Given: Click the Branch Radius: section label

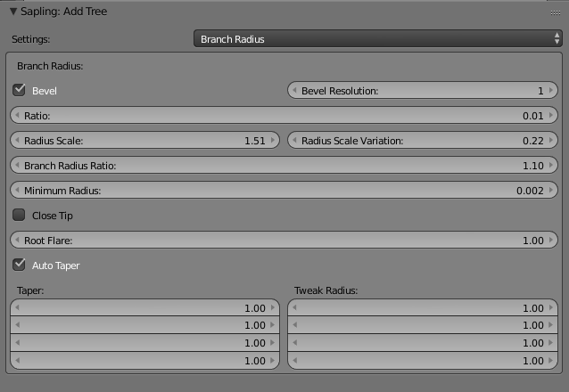Looking at the screenshot, I should (x=50, y=66).
